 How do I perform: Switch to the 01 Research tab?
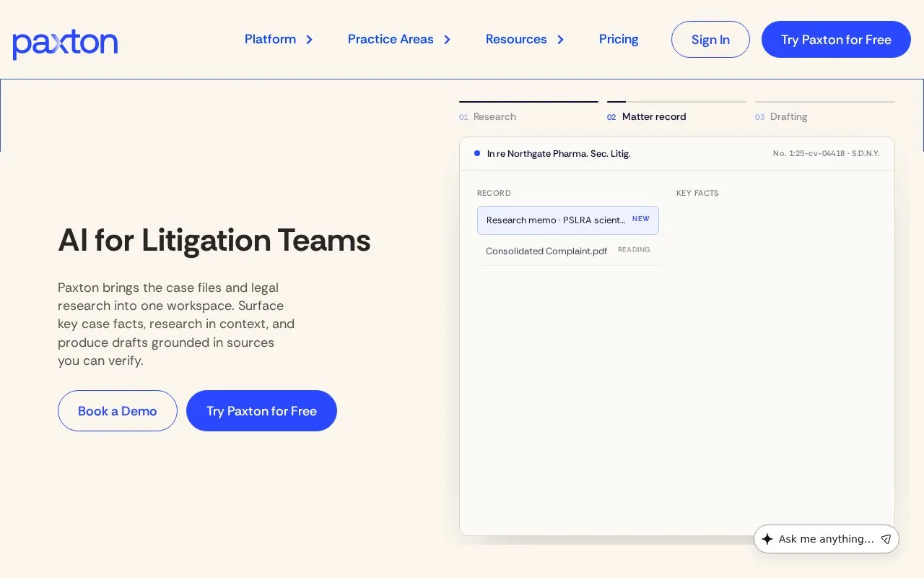pyautogui.click(x=528, y=112)
